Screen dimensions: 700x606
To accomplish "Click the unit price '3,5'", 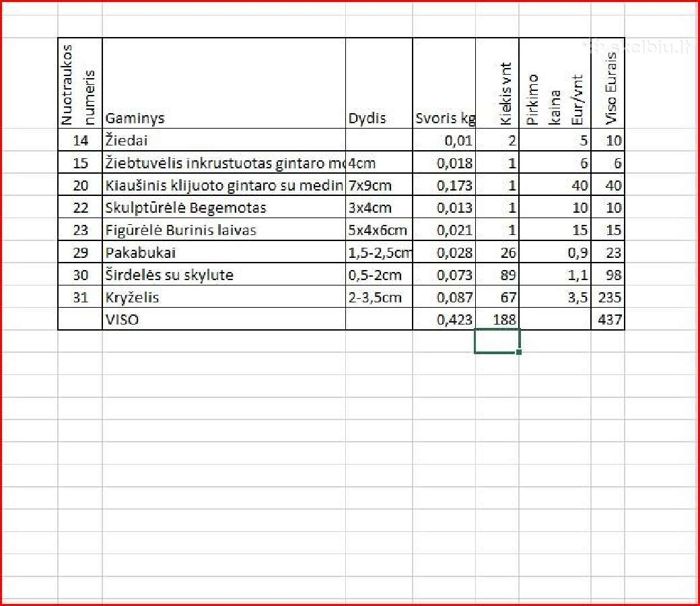I will [555, 297].
